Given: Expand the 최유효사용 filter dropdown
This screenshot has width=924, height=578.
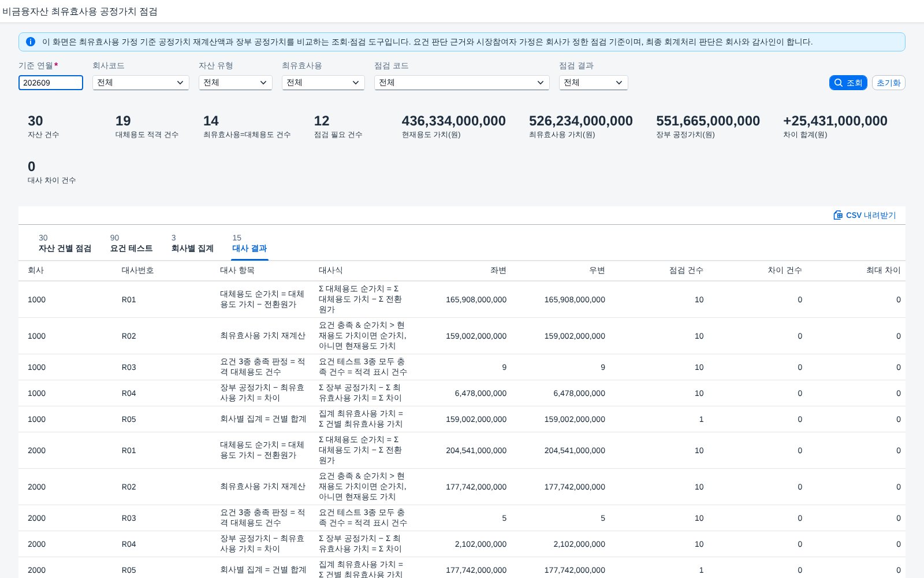Looking at the screenshot, I should coord(323,83).
